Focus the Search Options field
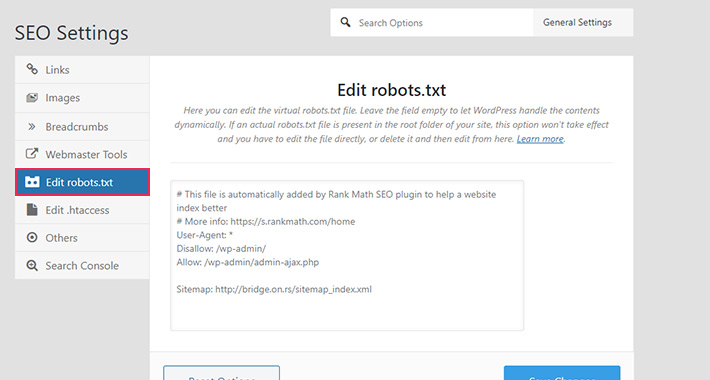710x380 pixels. point(432,23)
